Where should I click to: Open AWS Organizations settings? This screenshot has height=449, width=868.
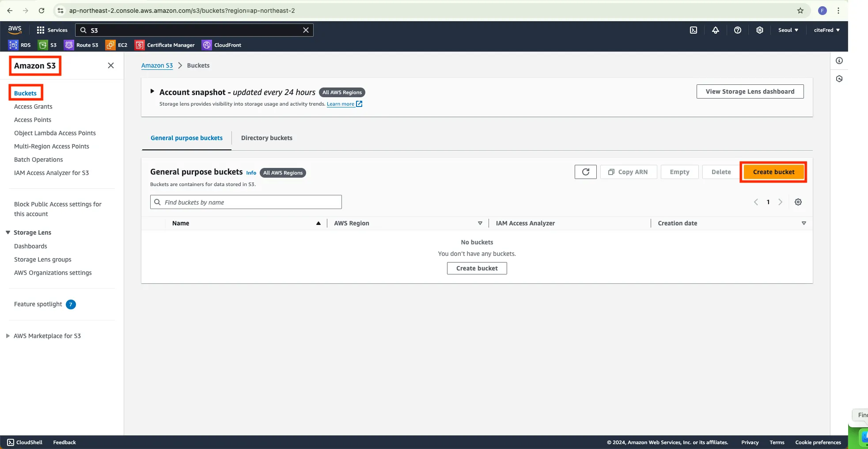(53, 273)
